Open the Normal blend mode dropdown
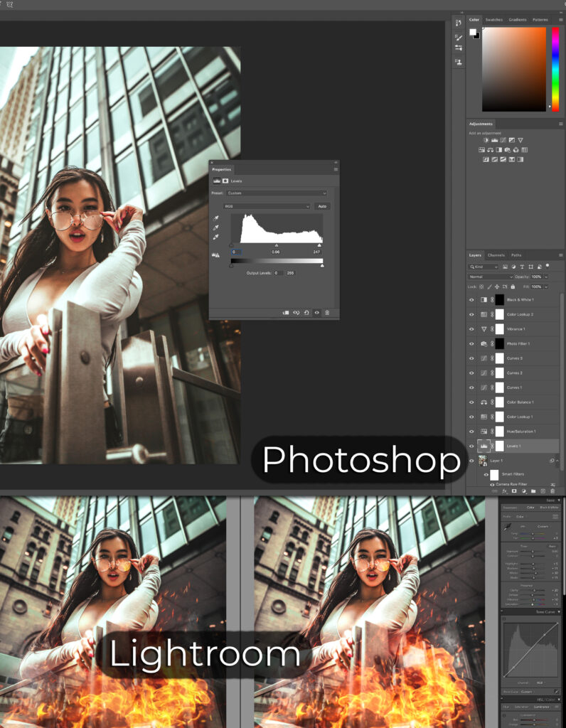The height and width of the screenshot is (728, 566). [490, 277]
